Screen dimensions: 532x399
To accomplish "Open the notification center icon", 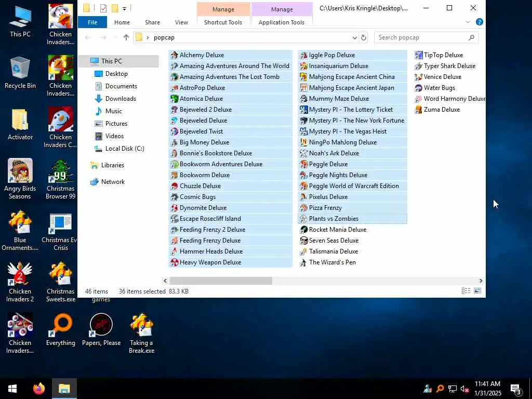I will [516, 389].
